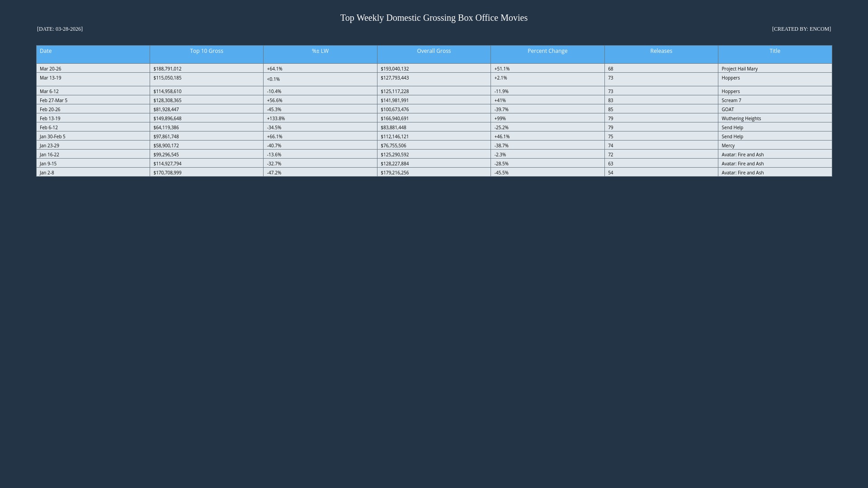Click the Percent Change header

547,51
